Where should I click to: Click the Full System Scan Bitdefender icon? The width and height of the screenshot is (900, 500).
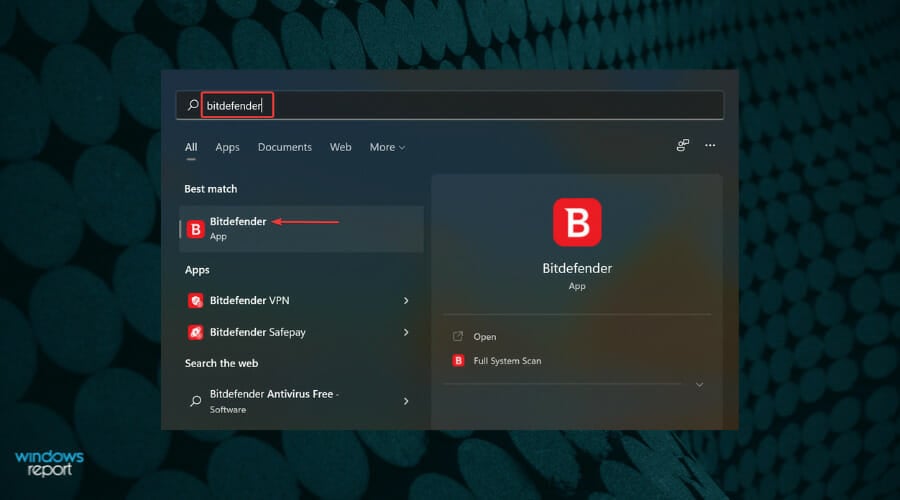458,361
